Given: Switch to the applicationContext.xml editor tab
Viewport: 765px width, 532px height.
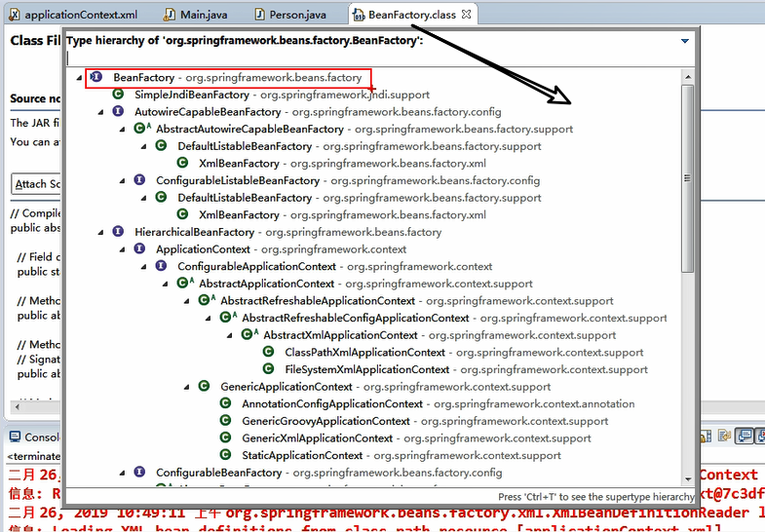Looking at the screenshot, I should point(73,15).
